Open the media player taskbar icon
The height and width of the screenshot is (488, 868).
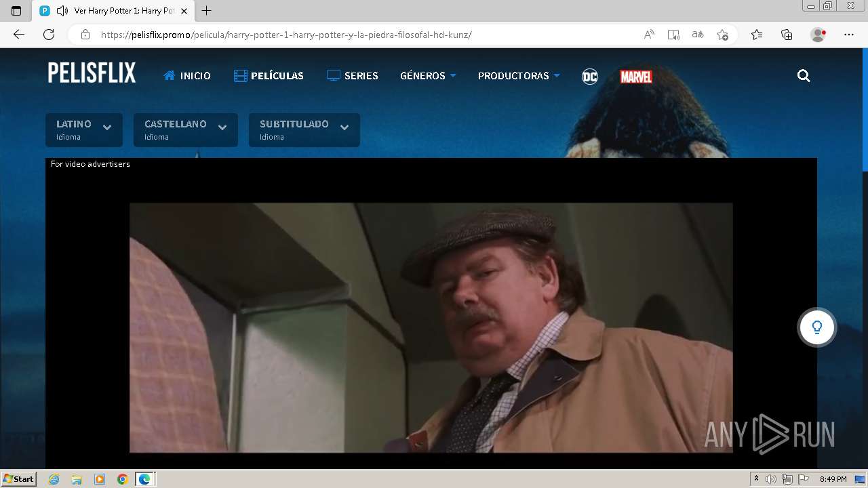100,479
